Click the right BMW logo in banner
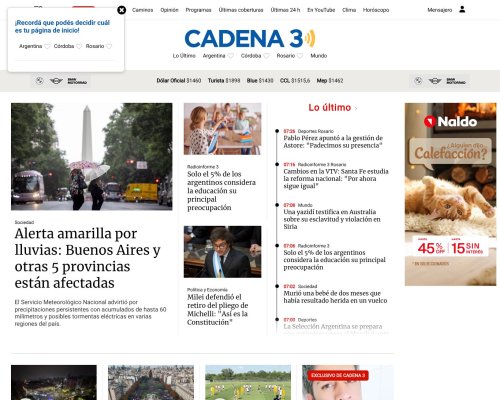The width and height of the screenshot is (500, 400). pos(418,81)
